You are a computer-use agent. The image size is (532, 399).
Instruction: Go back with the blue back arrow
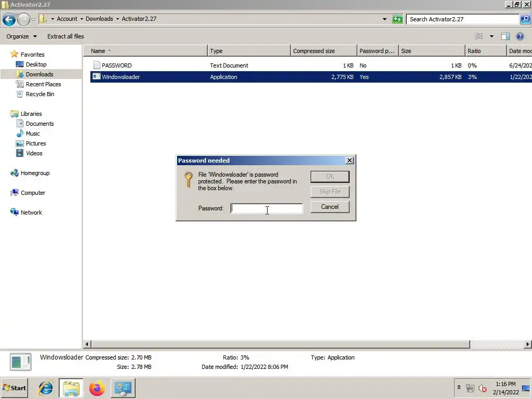[x=9, y=19]
